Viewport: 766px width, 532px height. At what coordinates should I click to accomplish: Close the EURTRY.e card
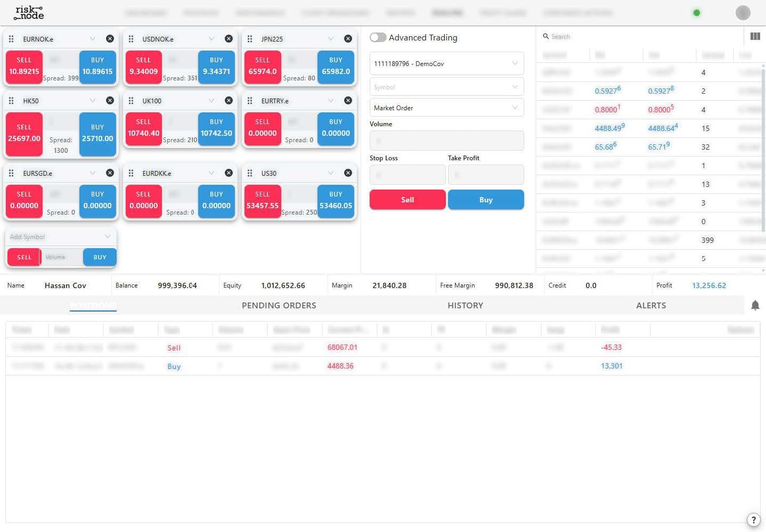click(348, 101)
